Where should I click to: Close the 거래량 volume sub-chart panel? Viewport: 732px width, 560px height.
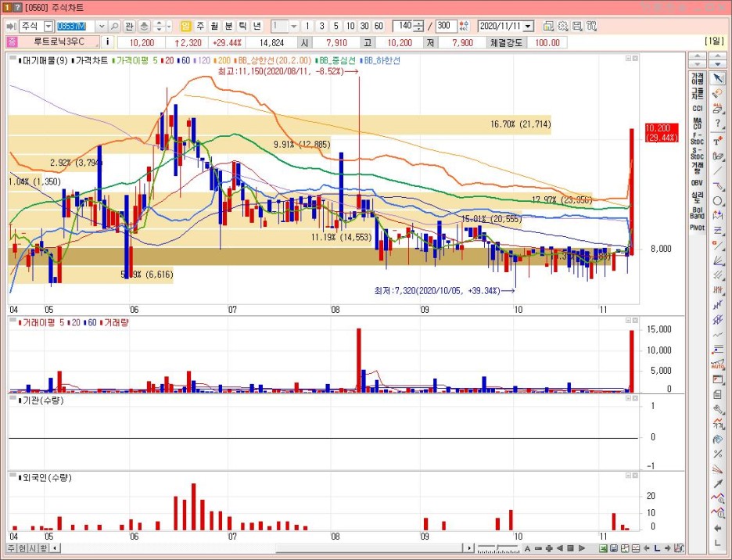coord(635,321)
